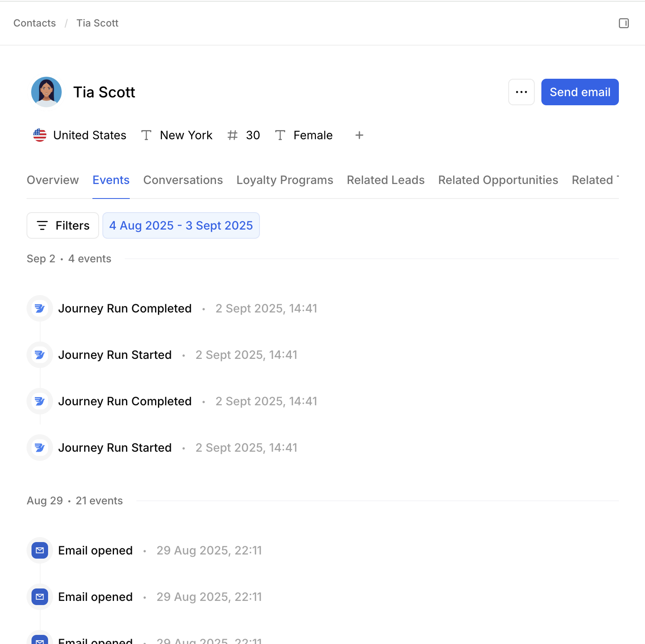Add a new attribute with plus icon
Viewport: 645px width, 644px height.
[x=359, y=135]
